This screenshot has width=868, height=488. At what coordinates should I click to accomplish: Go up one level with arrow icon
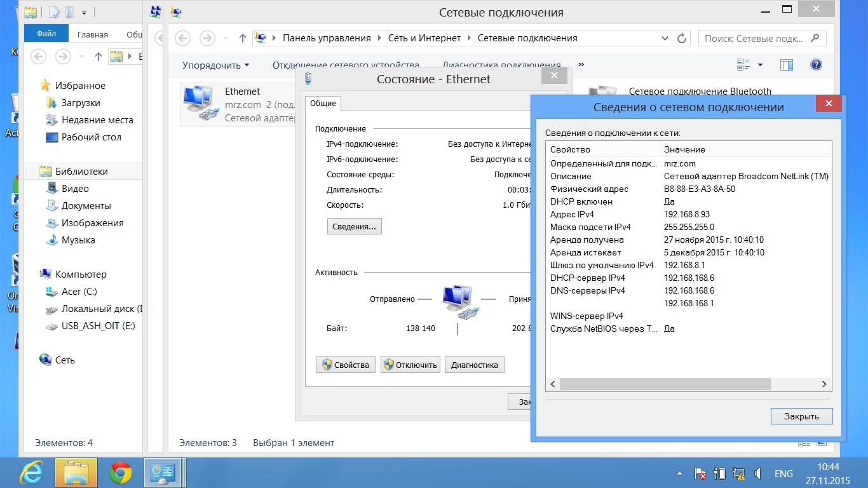[x=242, y=38]
